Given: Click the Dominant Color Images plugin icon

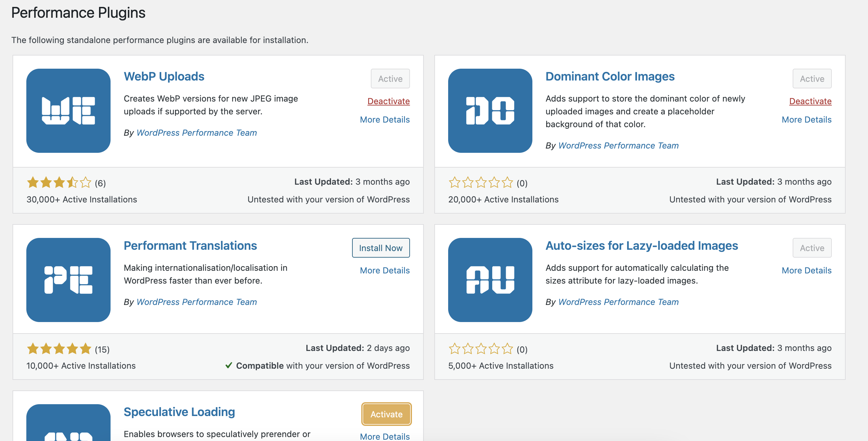Looking at the screenshot, I should click(x=490, y=111).
